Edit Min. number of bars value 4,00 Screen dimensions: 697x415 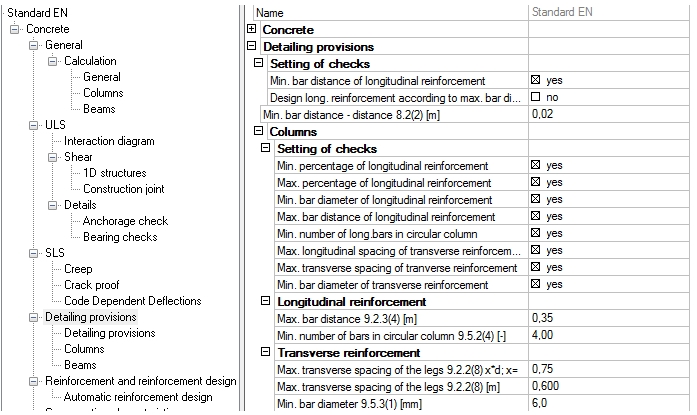coord(609,335)
